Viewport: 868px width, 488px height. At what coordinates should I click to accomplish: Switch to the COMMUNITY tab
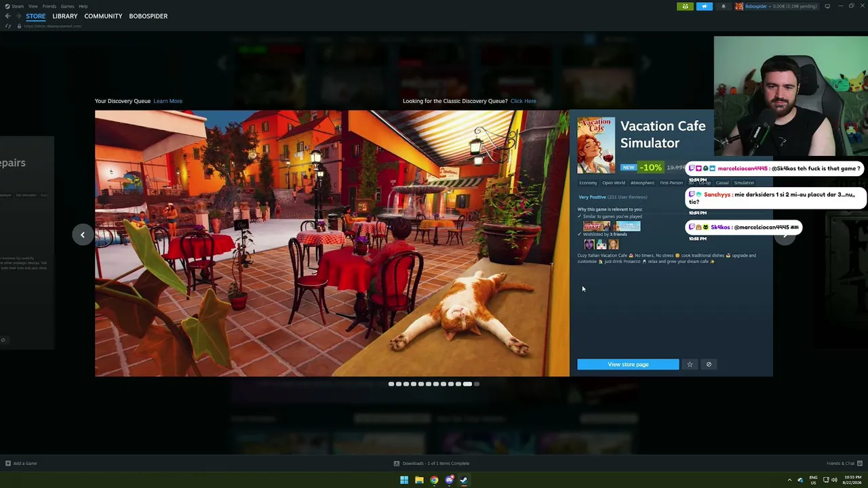[x=103, y=16]
